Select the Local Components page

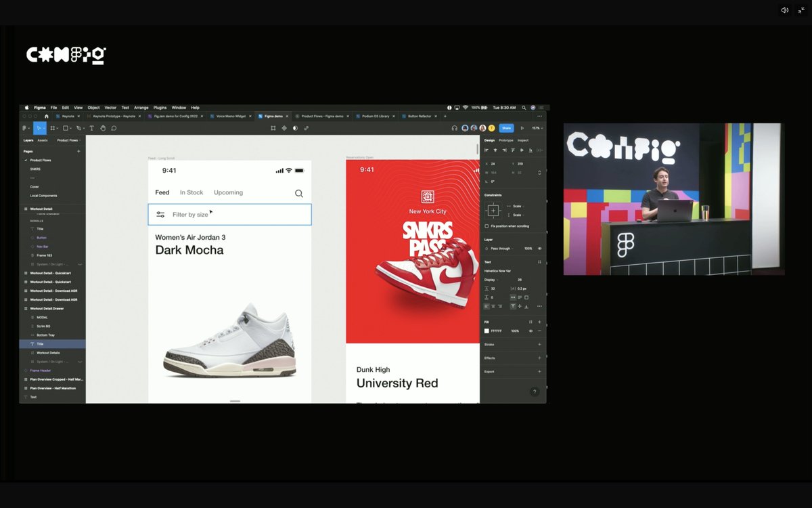pyautogui.click(x=43, y=196)
